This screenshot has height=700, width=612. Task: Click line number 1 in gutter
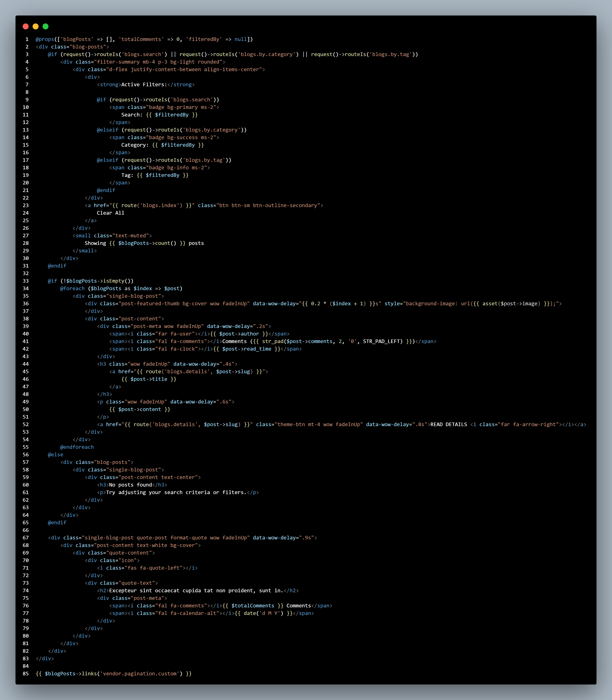[x=27, y=39]
